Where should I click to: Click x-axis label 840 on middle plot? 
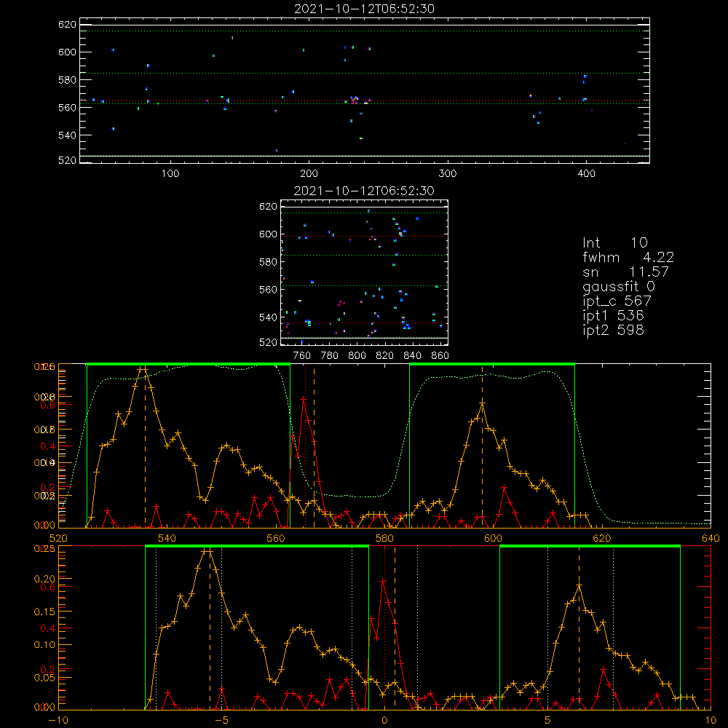pyautogui.click(x=412, y=356)
